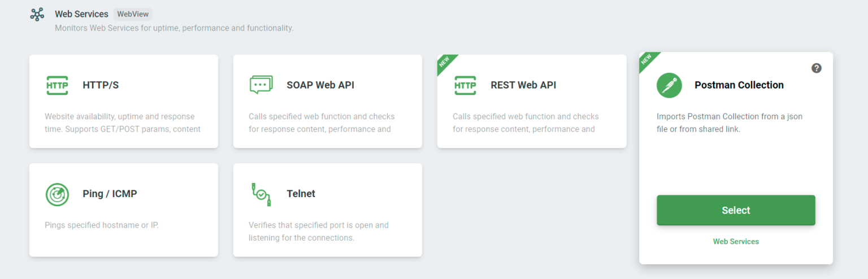Click the Web Services network nodes icon
Screen dimensions: 868x279
pyautogui.click(x=37, y=14)
